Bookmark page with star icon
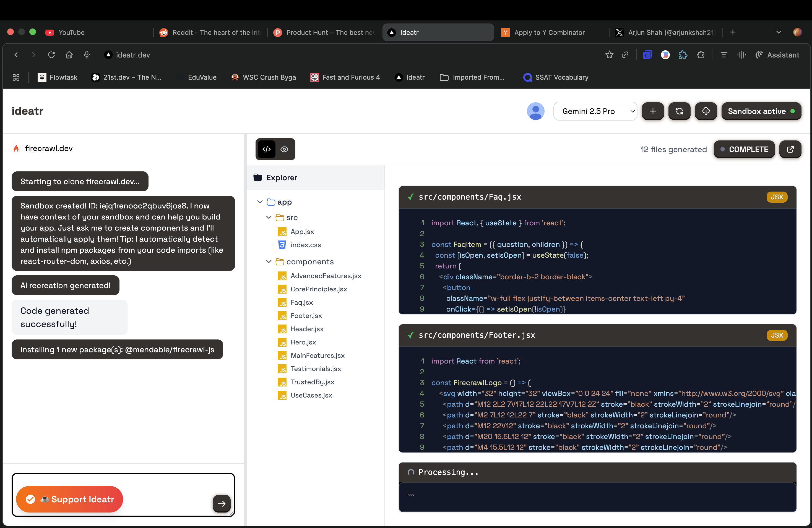The height and width of the screenshot is (528, 812). tap(609, 55)
